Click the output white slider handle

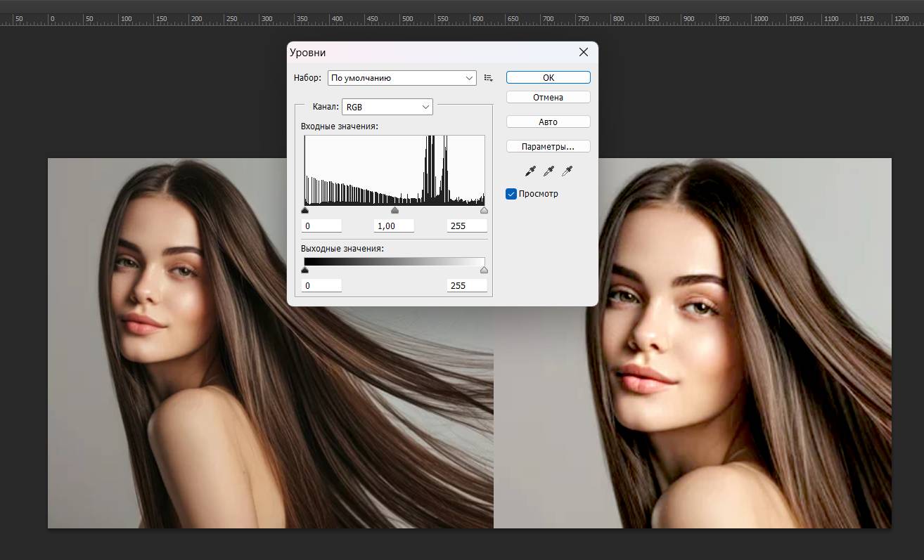click(x=484, y=270)
